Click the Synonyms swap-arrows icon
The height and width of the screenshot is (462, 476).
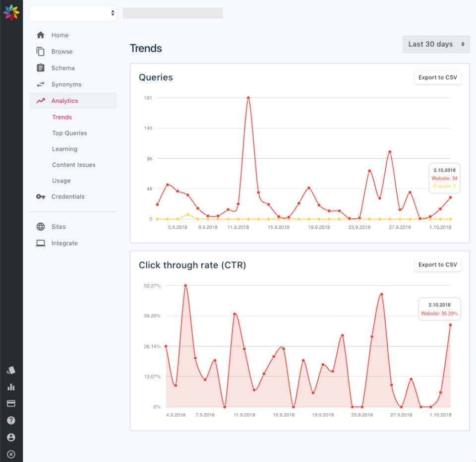[x=40, y=84]
